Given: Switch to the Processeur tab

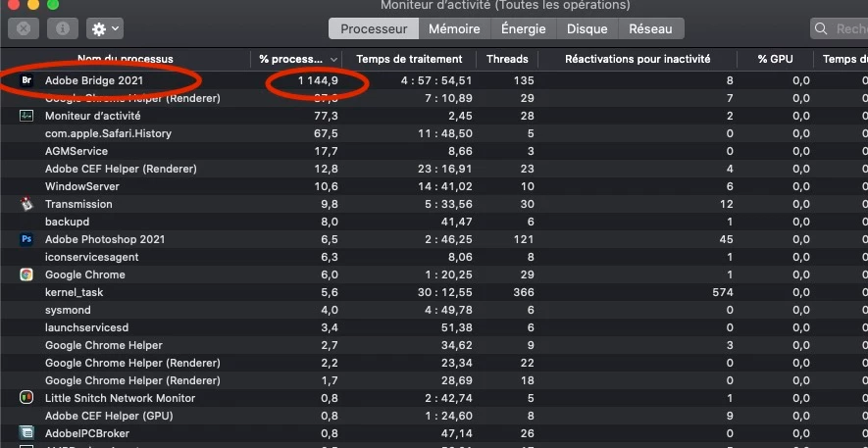Looking at the screenshot, I should click(374, 28).
